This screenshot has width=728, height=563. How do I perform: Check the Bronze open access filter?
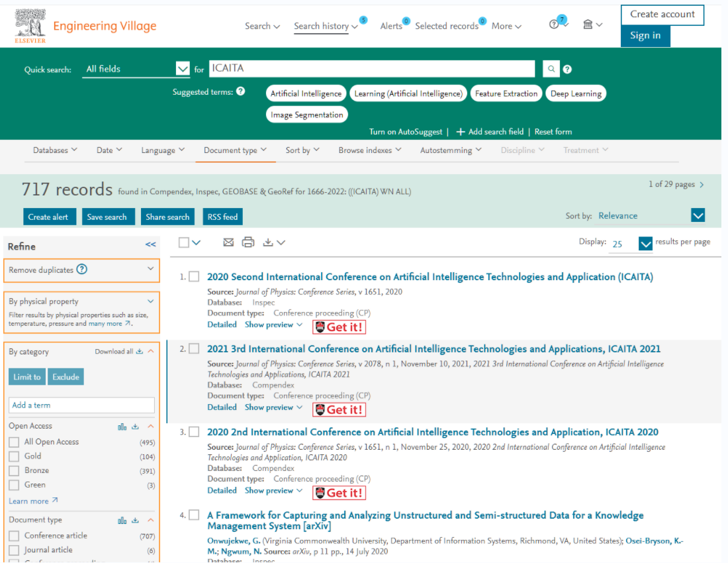click(x=15, y=470)
